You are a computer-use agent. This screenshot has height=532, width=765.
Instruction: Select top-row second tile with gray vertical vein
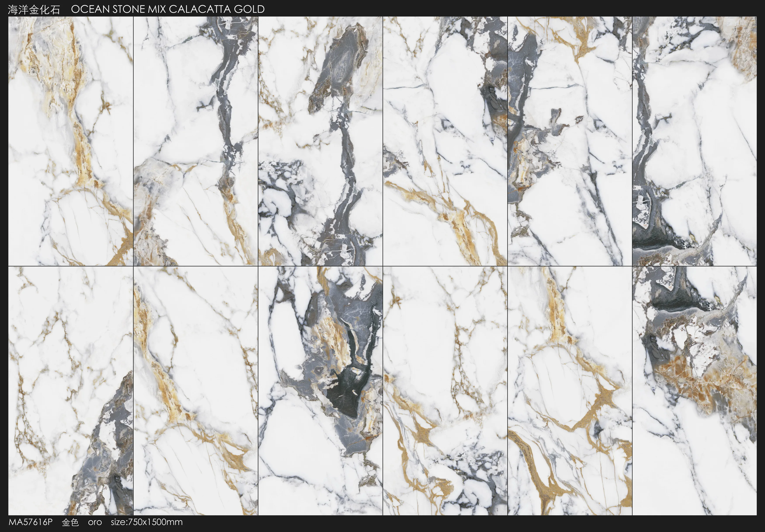tap(196, 141)
